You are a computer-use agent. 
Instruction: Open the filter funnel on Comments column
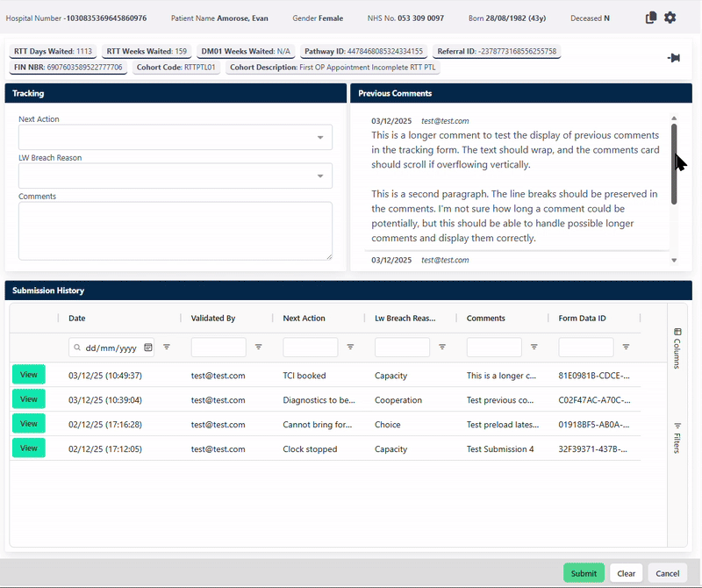pyautogui.click(x=534, y=348)
